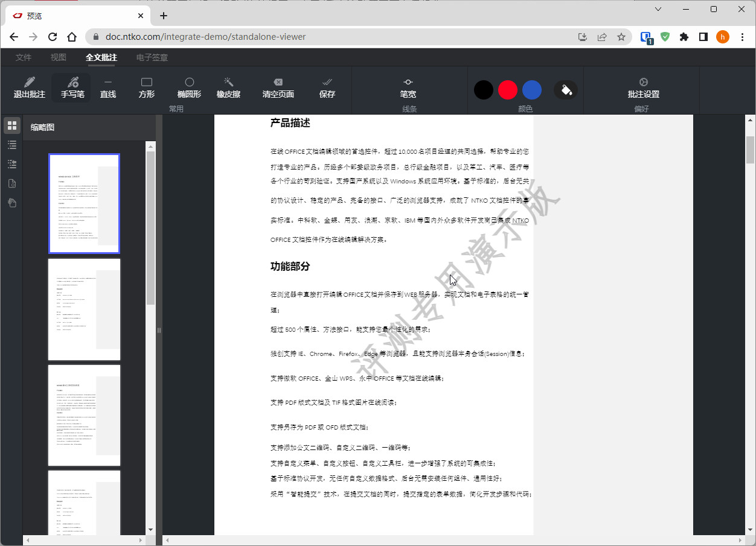This screenshot has height=546, width=756.
Task: Go to the browser home page
Action: click(72, 37)
